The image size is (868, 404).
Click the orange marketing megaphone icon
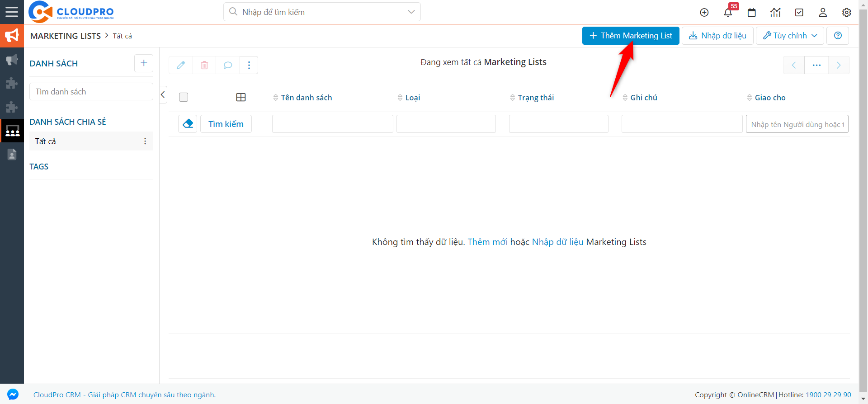12,36
